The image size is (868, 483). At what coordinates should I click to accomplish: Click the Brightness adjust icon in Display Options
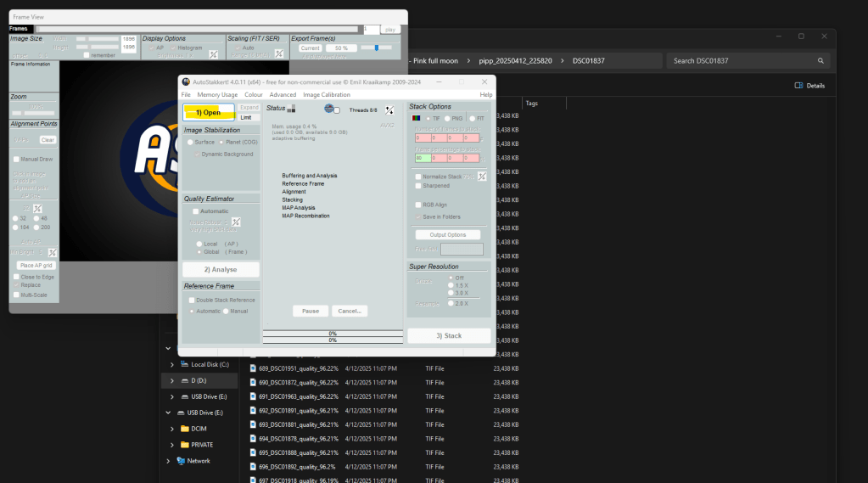[x=214, y=55]
